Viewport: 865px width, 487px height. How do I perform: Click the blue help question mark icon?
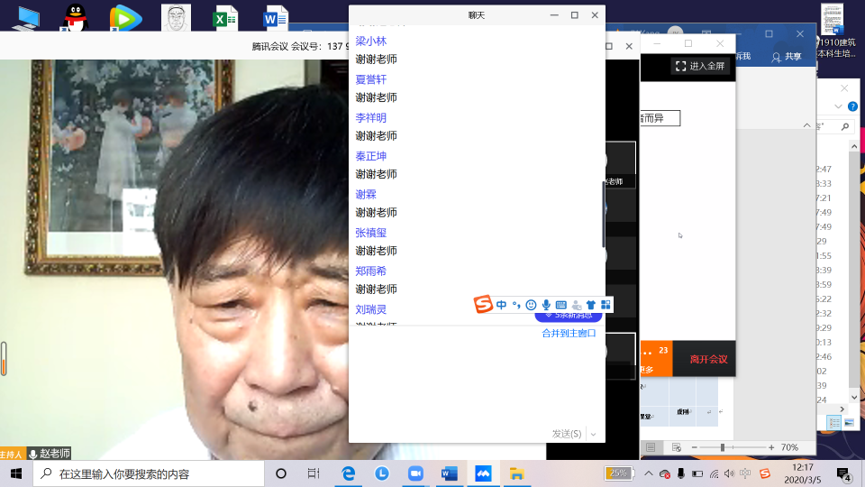click(x=853, y=106)
